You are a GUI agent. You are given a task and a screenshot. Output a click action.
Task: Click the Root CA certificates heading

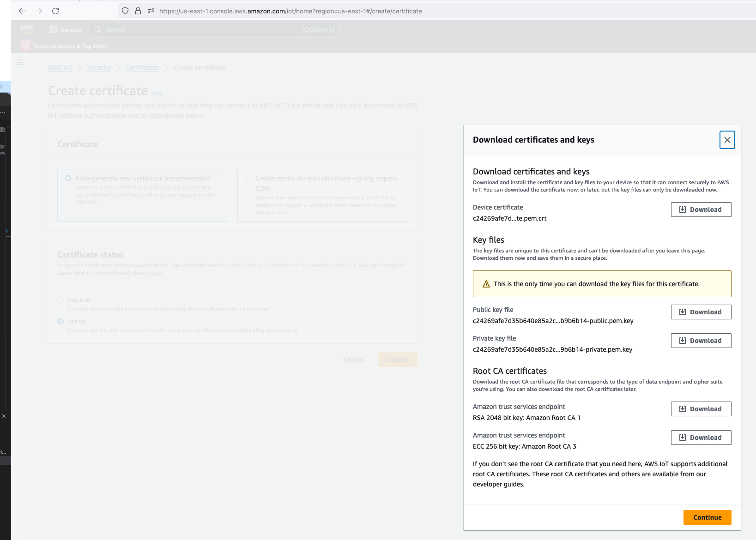(510, 371)
